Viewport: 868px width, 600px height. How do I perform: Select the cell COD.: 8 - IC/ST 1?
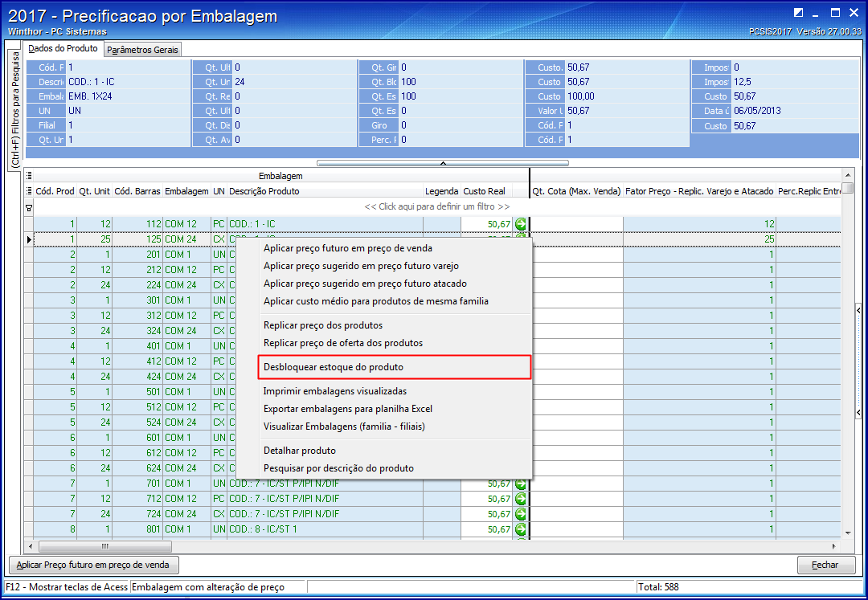(x=325, y=529)
